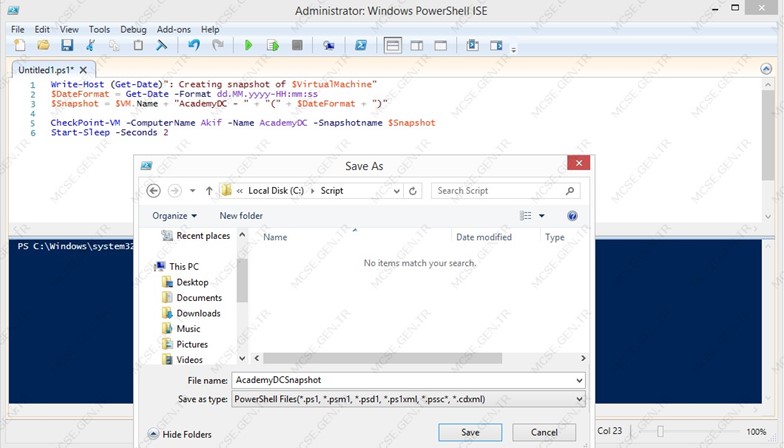Viewport: 784px width, 448px height.
Task: Click the Save button
Action: click(x=470, y=432)
